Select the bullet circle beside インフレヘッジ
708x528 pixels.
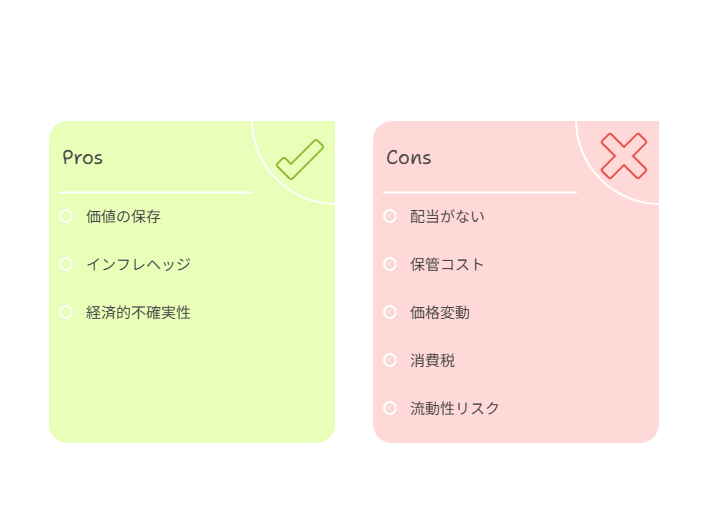point(66,264)
